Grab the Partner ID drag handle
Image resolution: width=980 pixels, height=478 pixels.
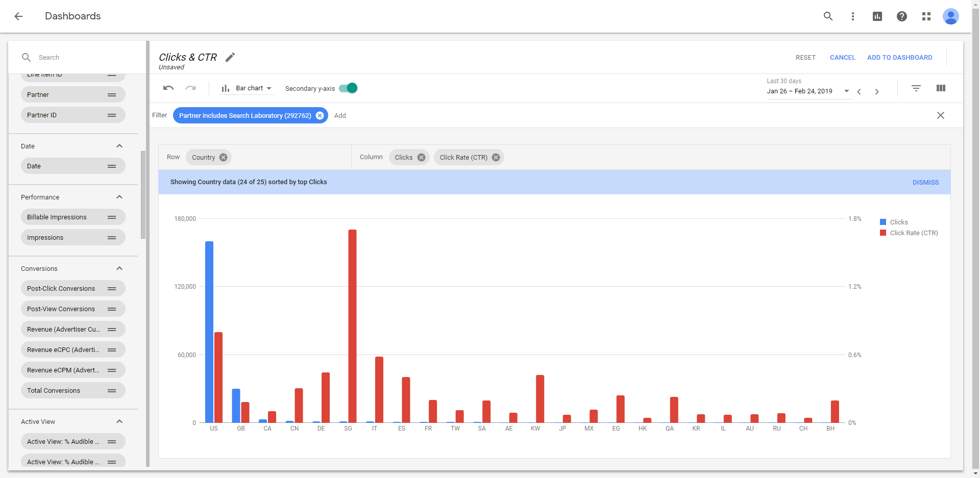click(x=112, y=115)
